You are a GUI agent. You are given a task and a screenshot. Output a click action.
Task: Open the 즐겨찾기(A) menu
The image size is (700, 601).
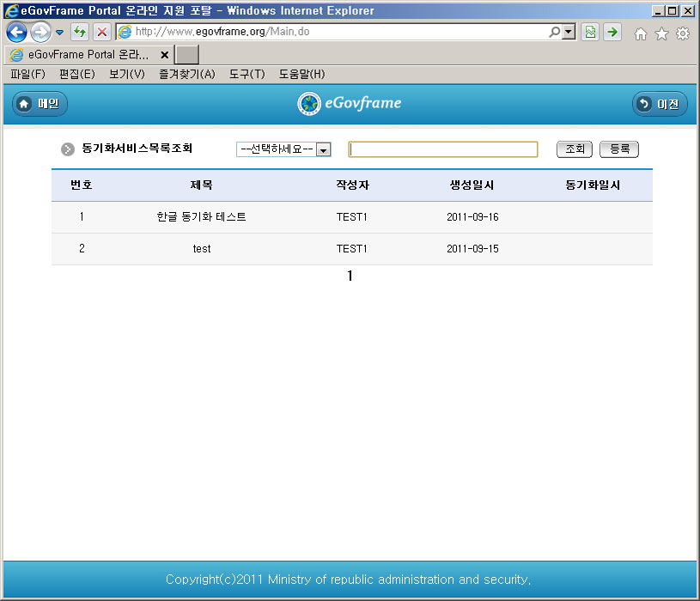pos(186,75)
